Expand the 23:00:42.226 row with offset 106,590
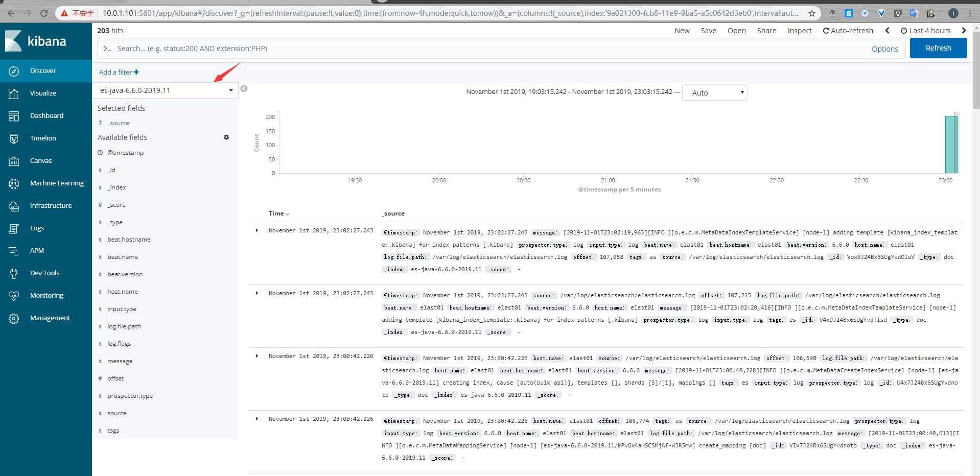 [x=257, y=356]
